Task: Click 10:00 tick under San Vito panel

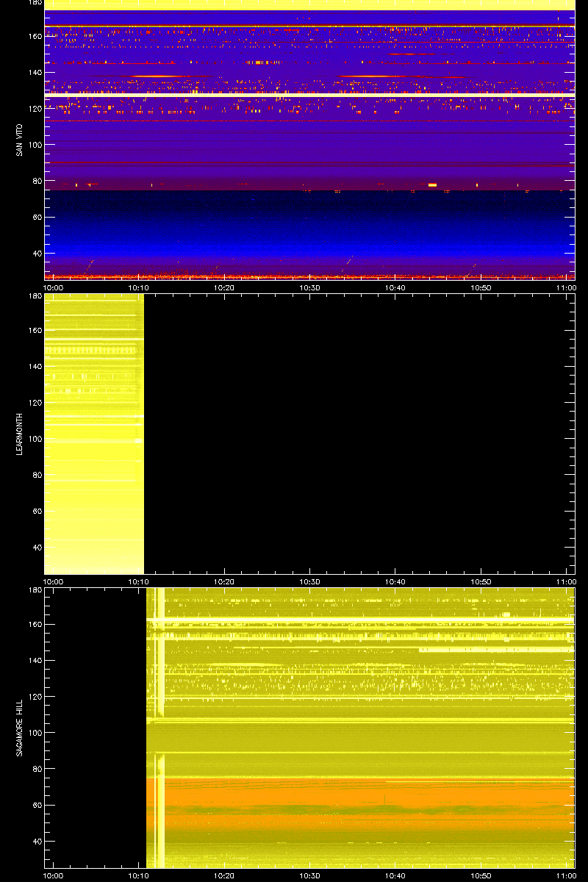Action: pos(53,287)
